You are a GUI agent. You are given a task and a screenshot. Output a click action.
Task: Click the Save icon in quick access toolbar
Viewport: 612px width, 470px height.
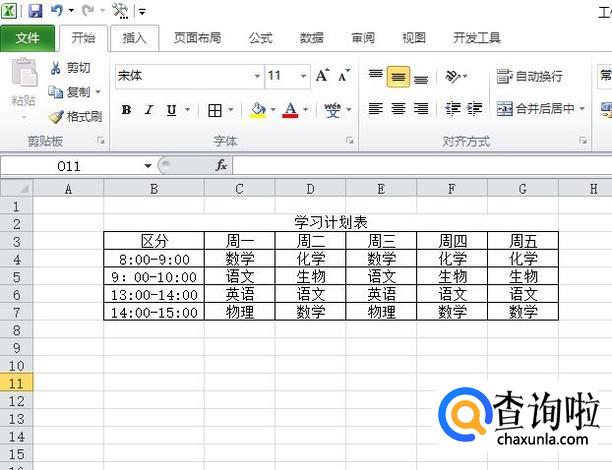35,11
